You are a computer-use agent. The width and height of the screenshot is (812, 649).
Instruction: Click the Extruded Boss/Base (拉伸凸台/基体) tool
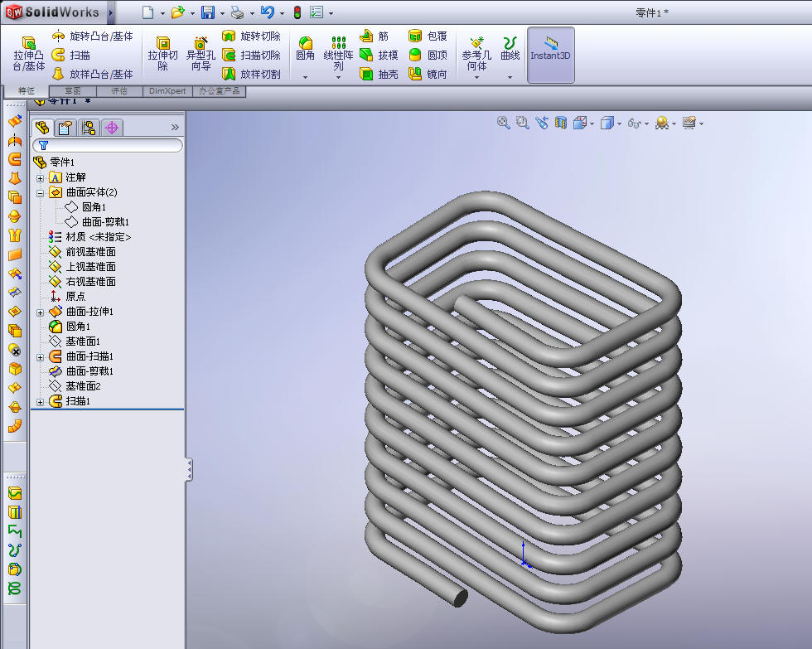point(28,53)
